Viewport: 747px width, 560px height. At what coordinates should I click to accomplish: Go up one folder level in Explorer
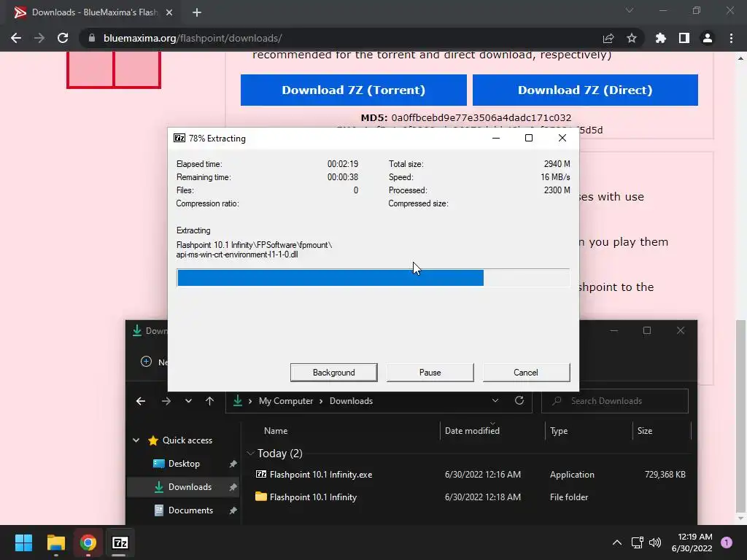pyautogui.click(x=209, y=401)
